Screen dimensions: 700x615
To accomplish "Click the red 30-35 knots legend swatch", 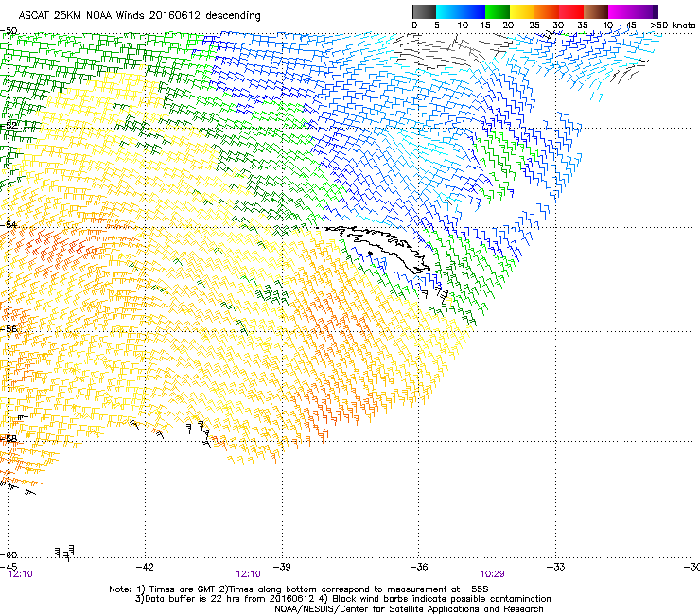I will (x=571, y=11).
